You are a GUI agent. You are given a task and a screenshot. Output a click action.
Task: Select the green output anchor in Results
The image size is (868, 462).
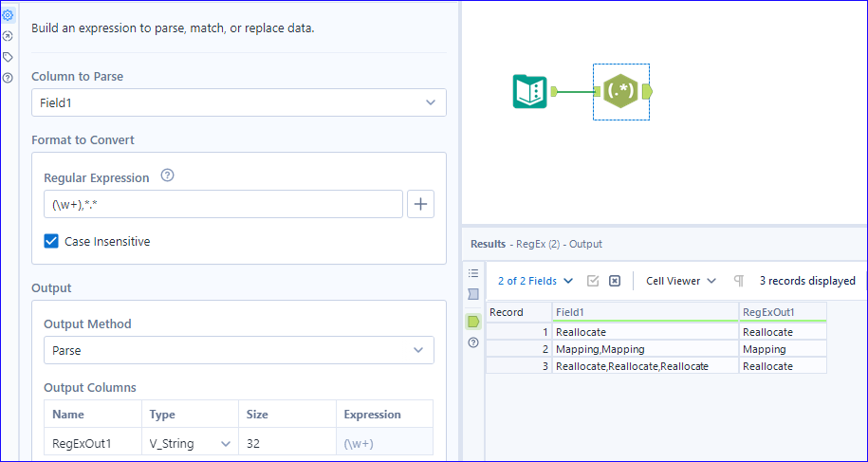(473, 322)
